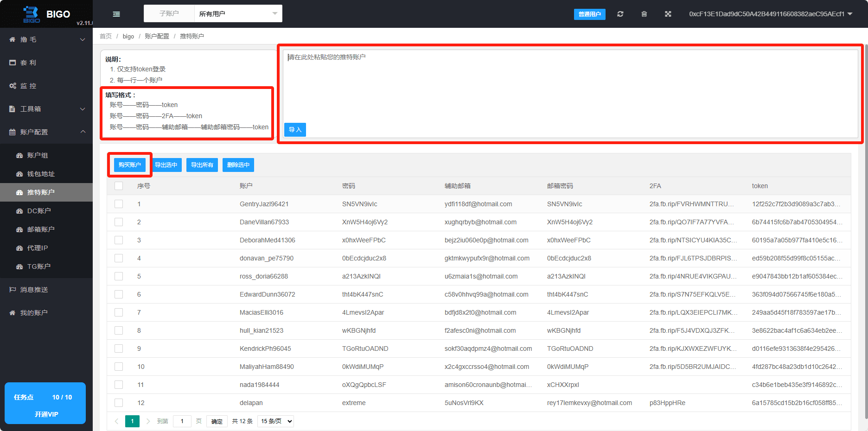Toggle the sidebar collapse hamburger icon
This screenshot has width=868, height=431.
click(x=116, y=14)
